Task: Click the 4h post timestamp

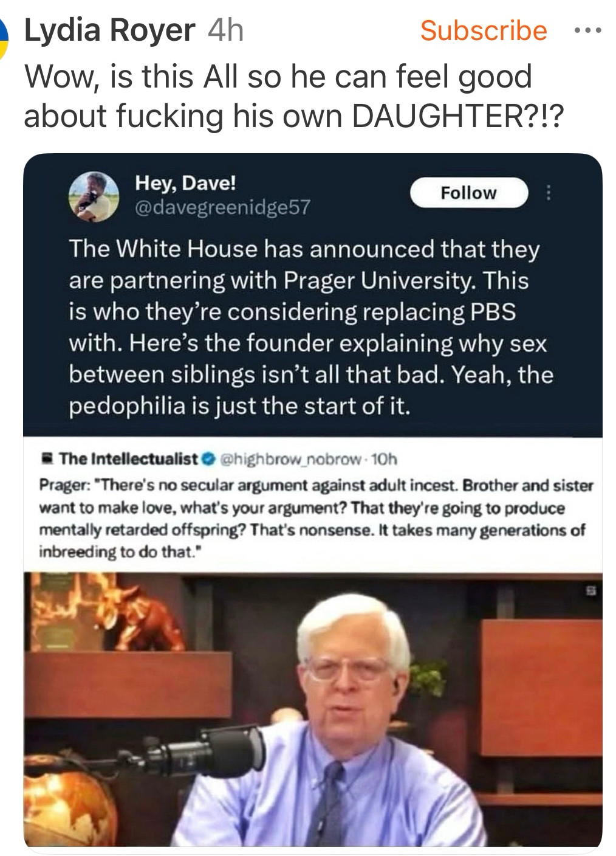Action: click(225, 30)
